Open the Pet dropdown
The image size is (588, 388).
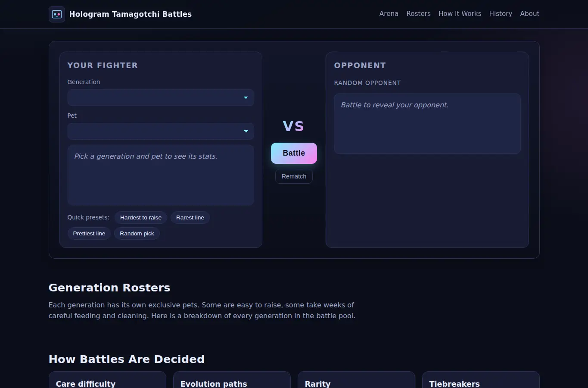pyautogui.click(x=161, y=131)
